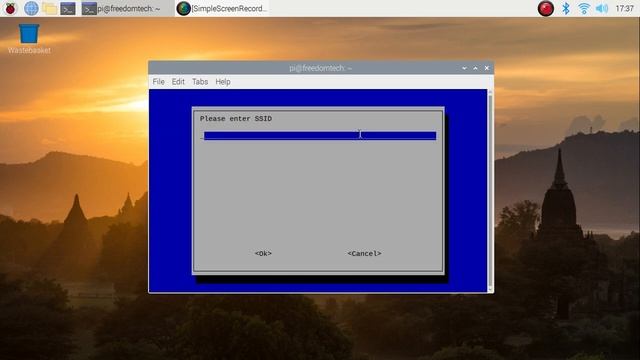Viewport: 640px width, 360px height.
Task: Confirm the SSID with the Ok button
Action: pyautogui.click(x=263, y=253)
